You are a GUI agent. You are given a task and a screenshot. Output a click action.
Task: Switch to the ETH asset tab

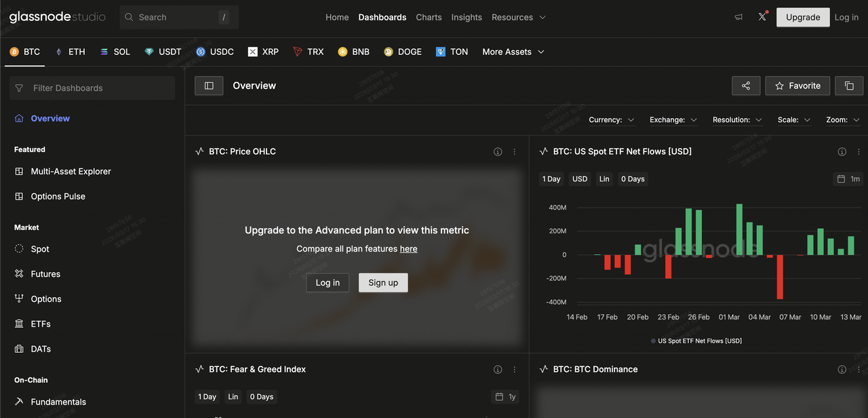click(x=70, y=52)
